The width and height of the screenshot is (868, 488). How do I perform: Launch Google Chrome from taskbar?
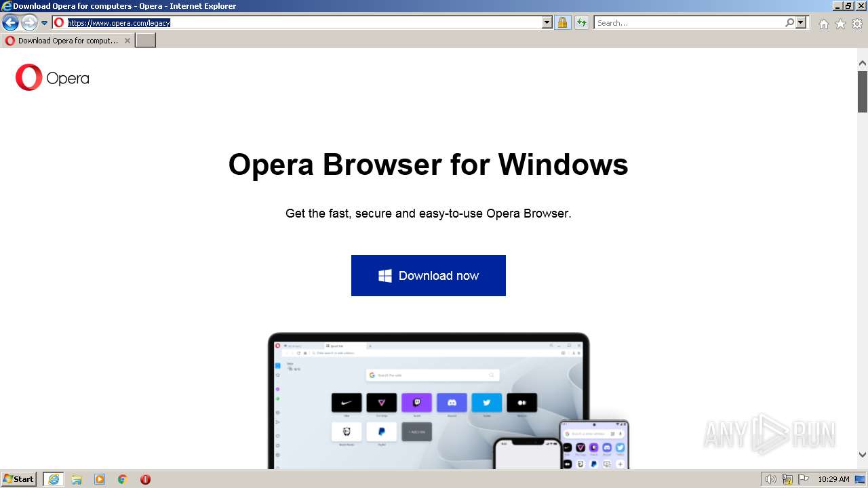123,479
